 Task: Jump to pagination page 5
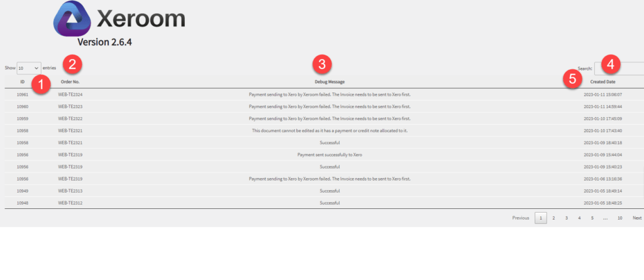(x=592, y=218)
